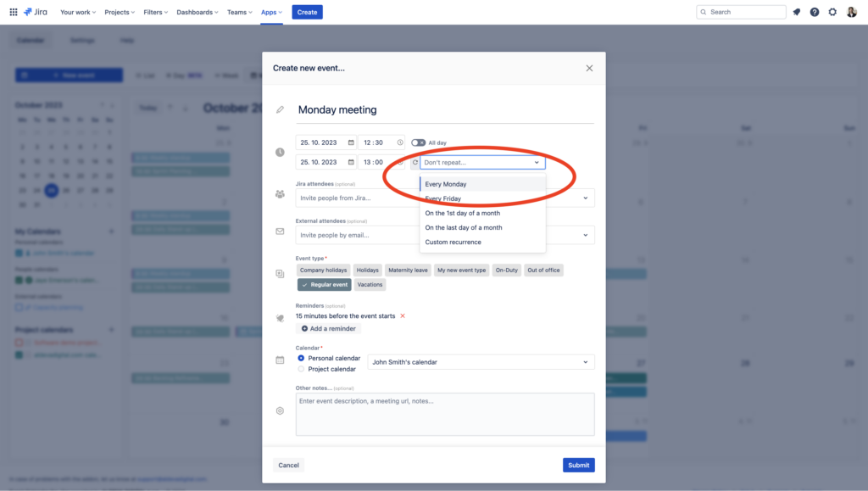Click Add a reminder button
868x491 pixels.
point(328,329)
